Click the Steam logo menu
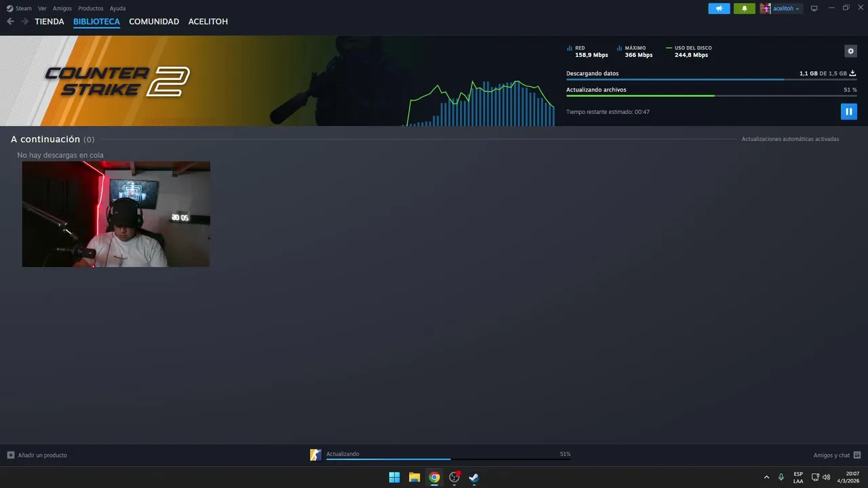The width and height of the screenshot is (868, 488). 19,8
